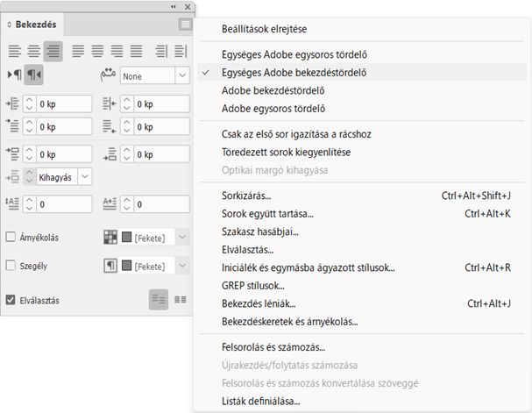Image resolution: width=532 pixels, height=413 pixels.
Task: Click space after 0 kp field
Action: click(161, 154)
